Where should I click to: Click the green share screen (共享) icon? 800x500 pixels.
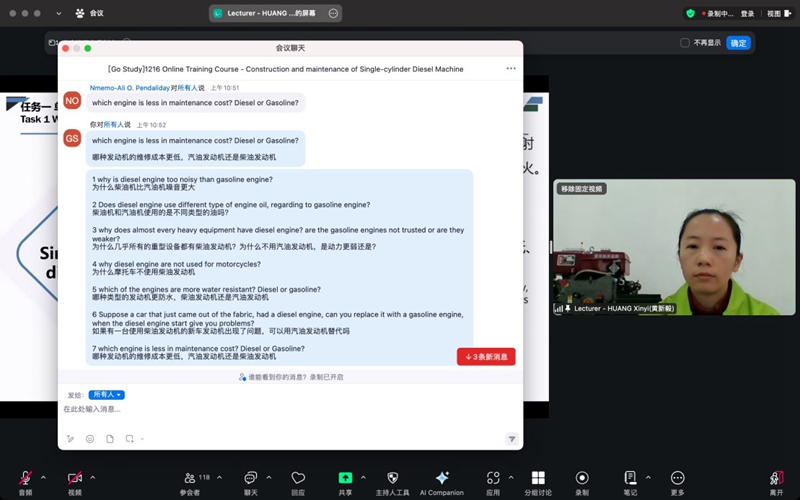345,478
